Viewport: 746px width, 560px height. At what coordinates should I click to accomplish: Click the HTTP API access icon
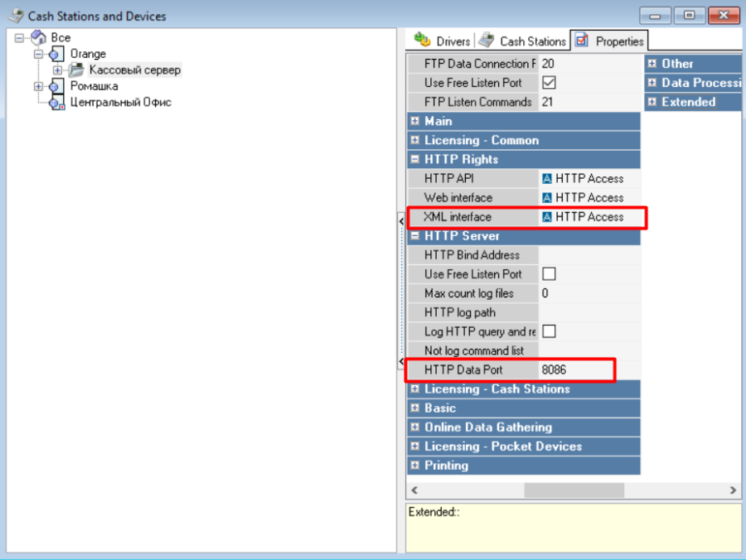pos(547,178)
